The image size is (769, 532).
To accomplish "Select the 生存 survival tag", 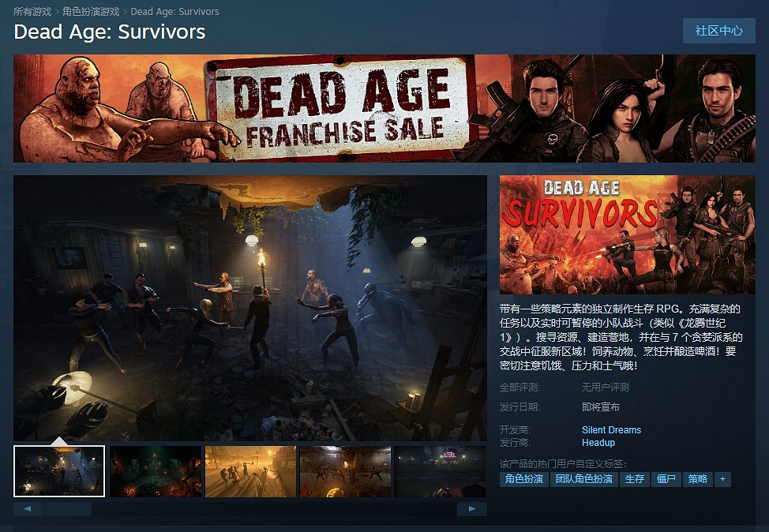I will point(635,479).
